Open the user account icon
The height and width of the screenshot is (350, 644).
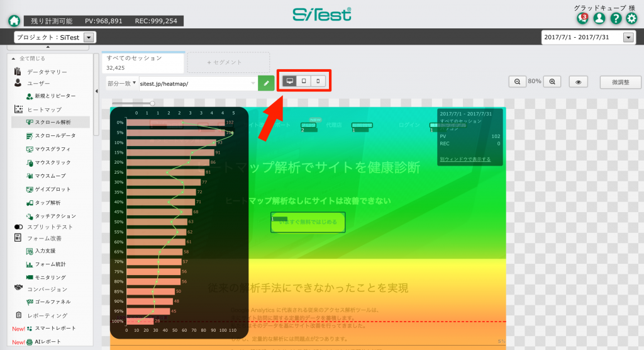pos(599,18)
